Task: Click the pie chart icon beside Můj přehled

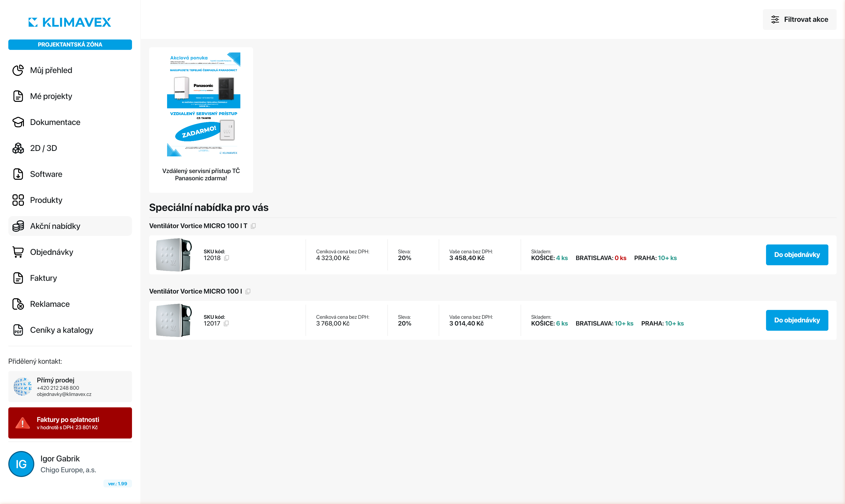Action: click(x=18, y=70)
